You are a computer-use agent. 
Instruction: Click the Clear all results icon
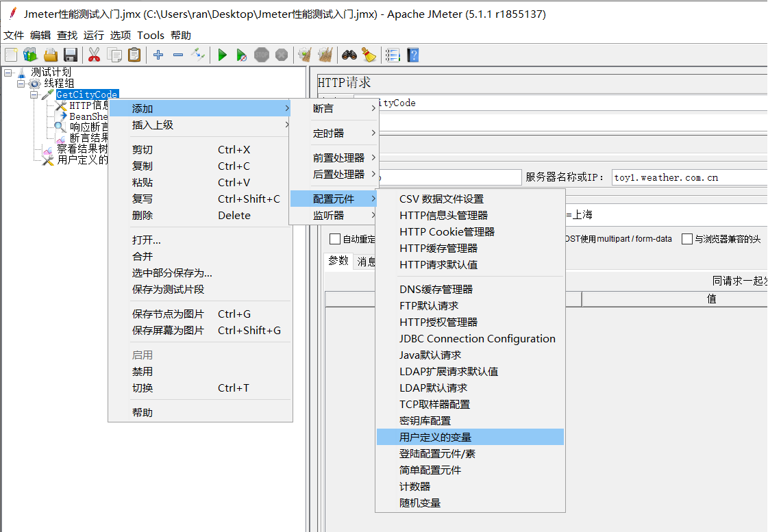[x=325, y=55]
